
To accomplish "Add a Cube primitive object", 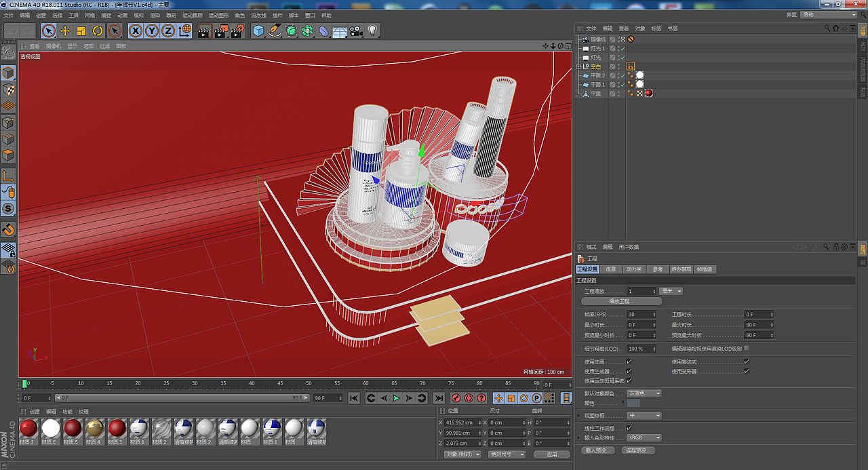I will point(258,31).
